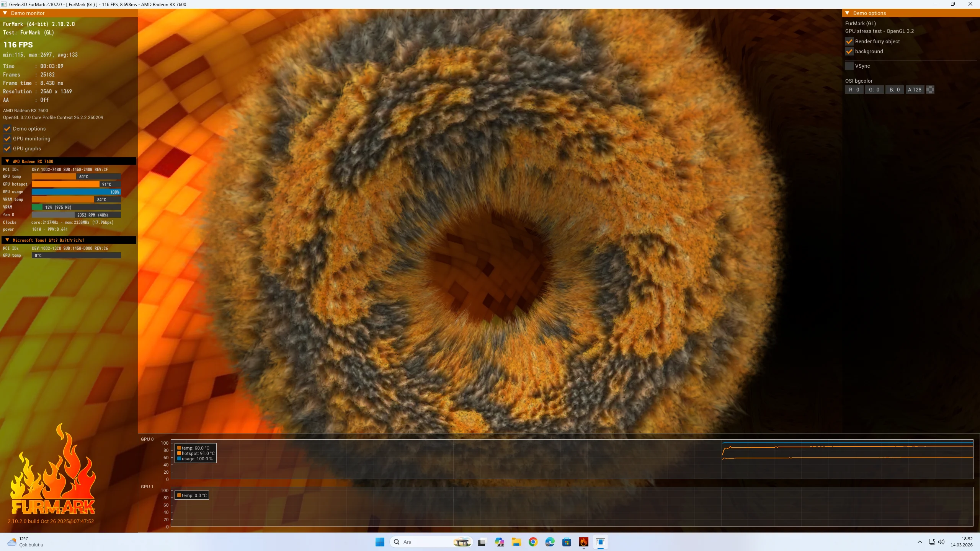980x551 pixels.
Task: Open the Microsoft 365 Copilot taskbar icon
Action: [499, 542]
